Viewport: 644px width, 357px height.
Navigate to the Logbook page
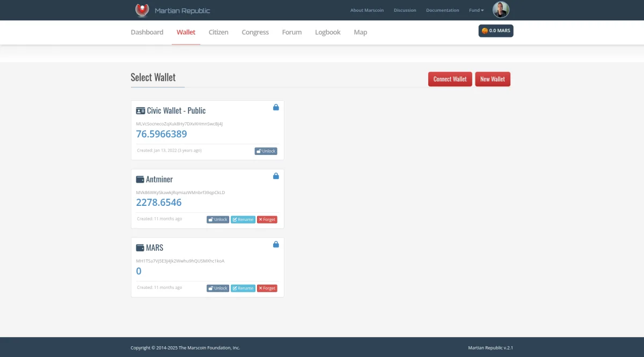327,32
